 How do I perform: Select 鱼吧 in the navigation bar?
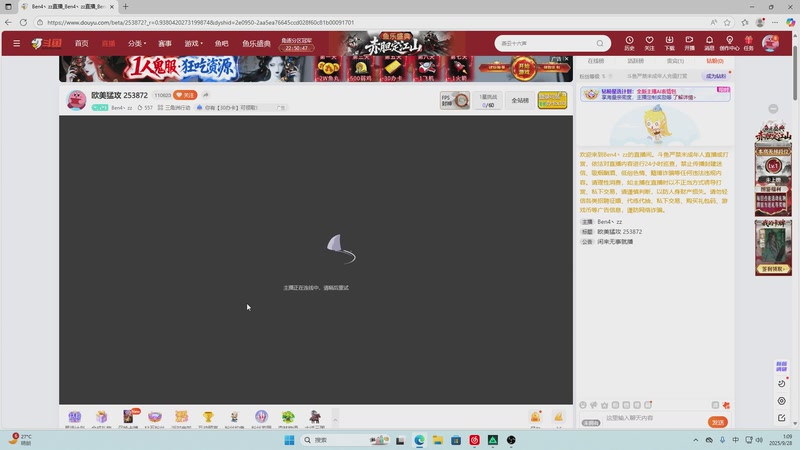point(221,43)
